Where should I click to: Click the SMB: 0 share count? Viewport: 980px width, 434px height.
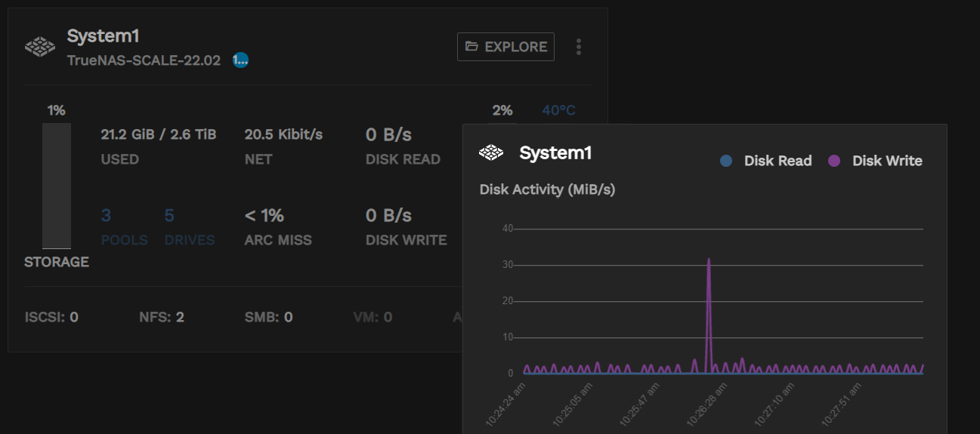[268, 317]
